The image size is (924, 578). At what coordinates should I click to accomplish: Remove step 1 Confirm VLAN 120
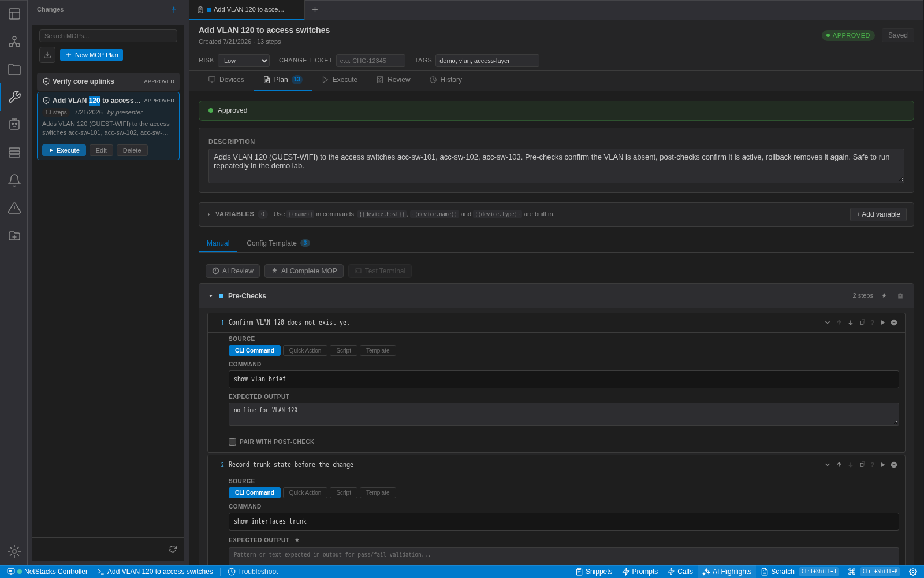click(x=894, y=323)
